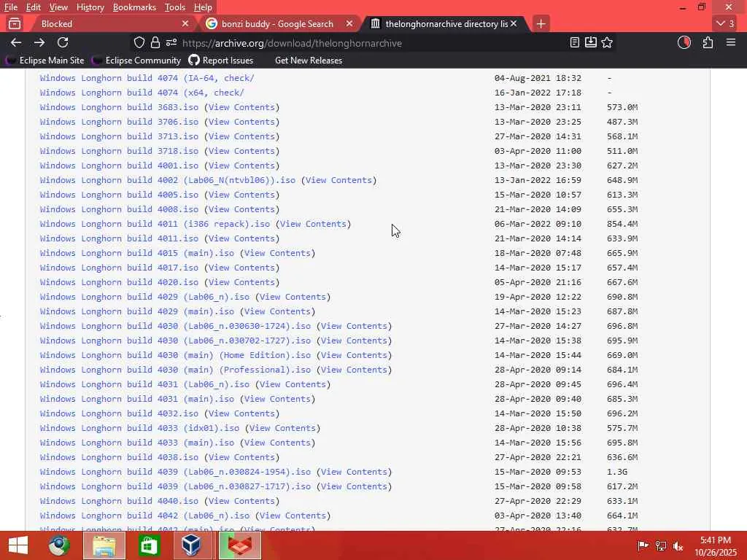
Task: Show site security padlock info
Action: point(155,43)
